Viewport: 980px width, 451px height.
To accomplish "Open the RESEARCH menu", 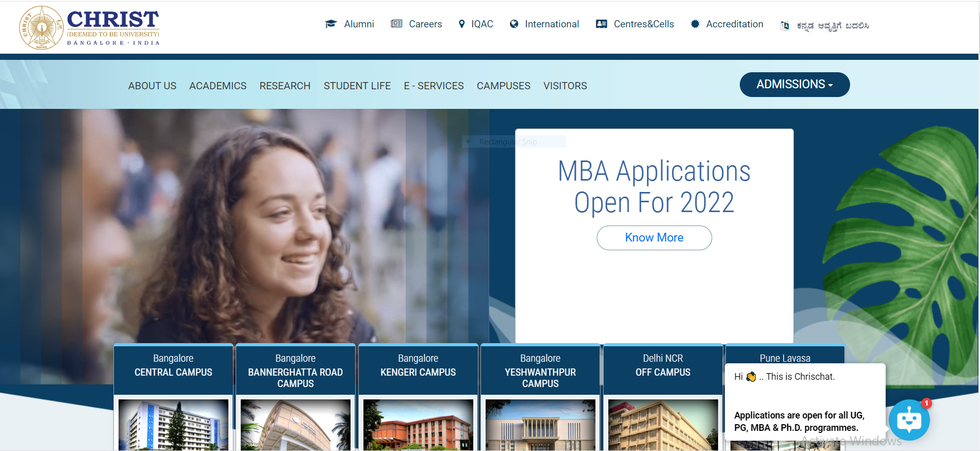I will [x=285, y=86].
